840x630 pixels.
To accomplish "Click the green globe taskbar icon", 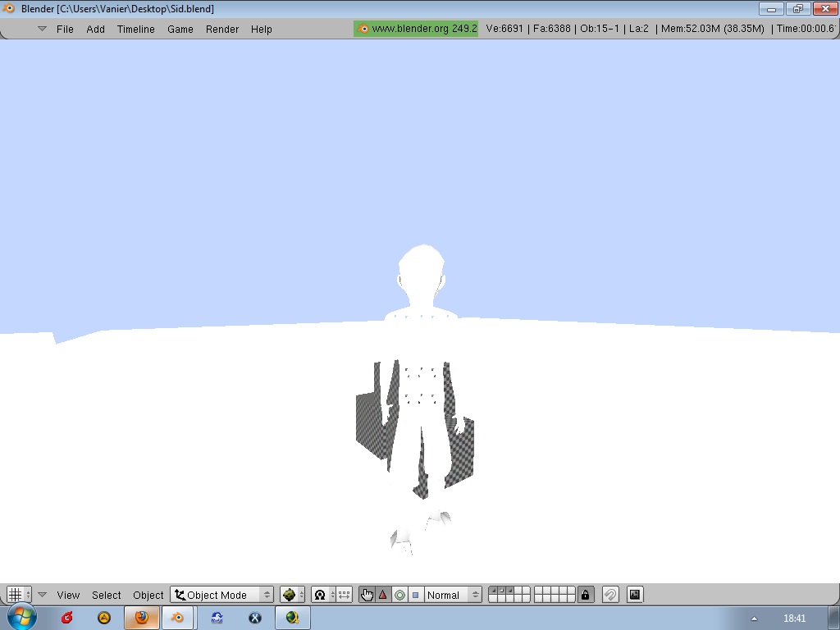I will point(293,618).
